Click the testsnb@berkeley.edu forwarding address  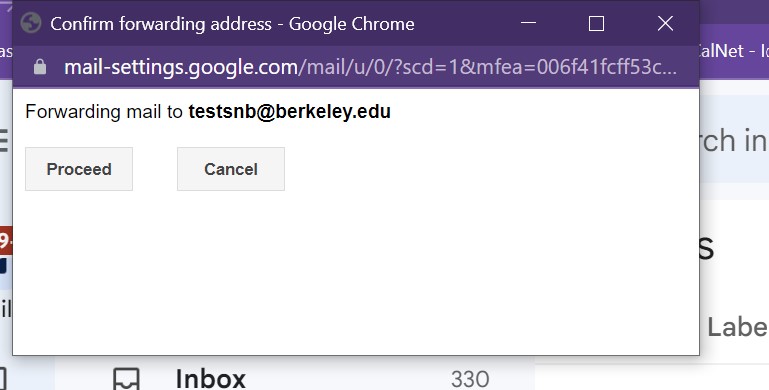click(x=289, y=112)
